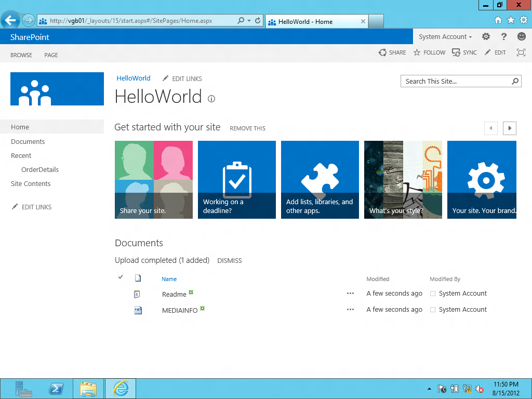This screenshot has height=399, width=532.
Task: Select the MEDIAINFO document checkbox
Action: pos(121,310)
